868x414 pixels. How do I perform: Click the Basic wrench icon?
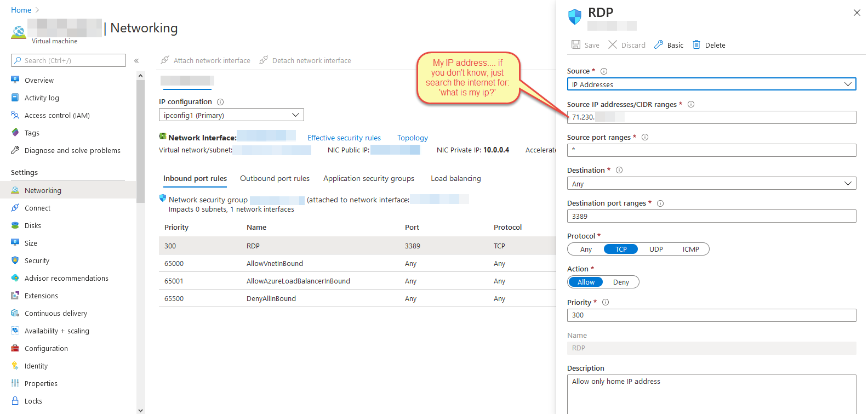pos(659,44)
